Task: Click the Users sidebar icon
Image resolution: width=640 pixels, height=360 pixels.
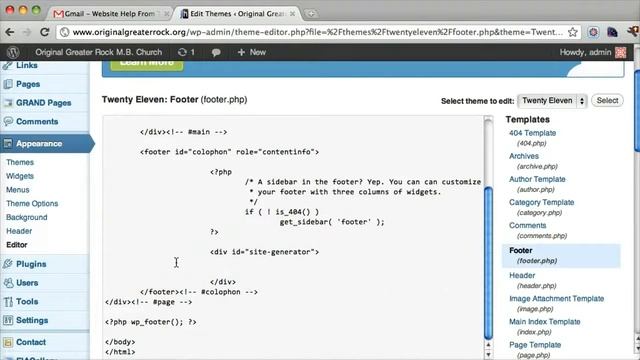Action: (x=8, y=283)
